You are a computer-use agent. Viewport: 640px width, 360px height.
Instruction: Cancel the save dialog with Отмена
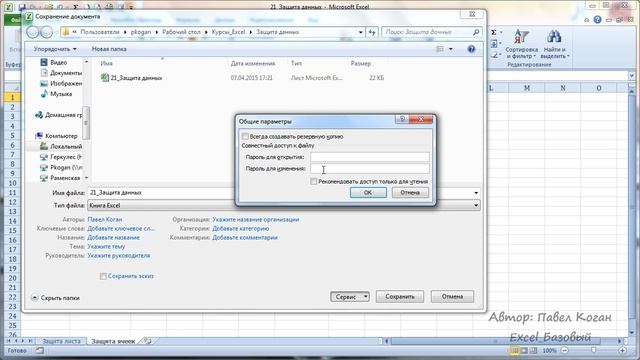[x=452, y=297]
